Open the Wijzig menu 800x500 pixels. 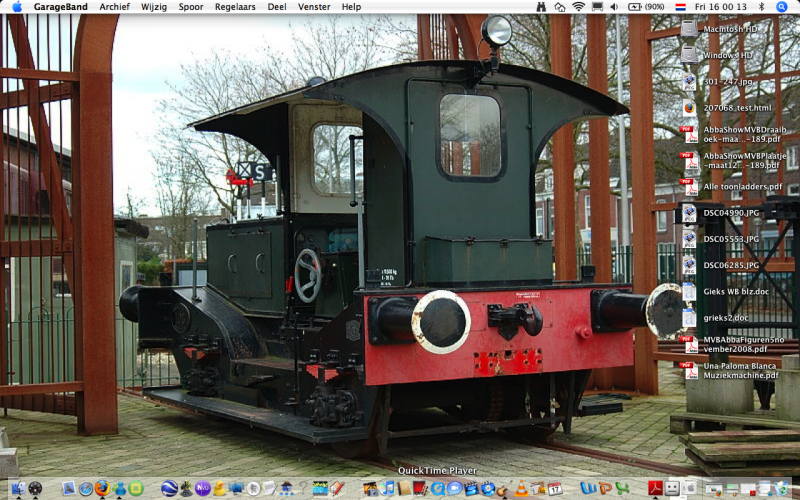click(154, 7)
